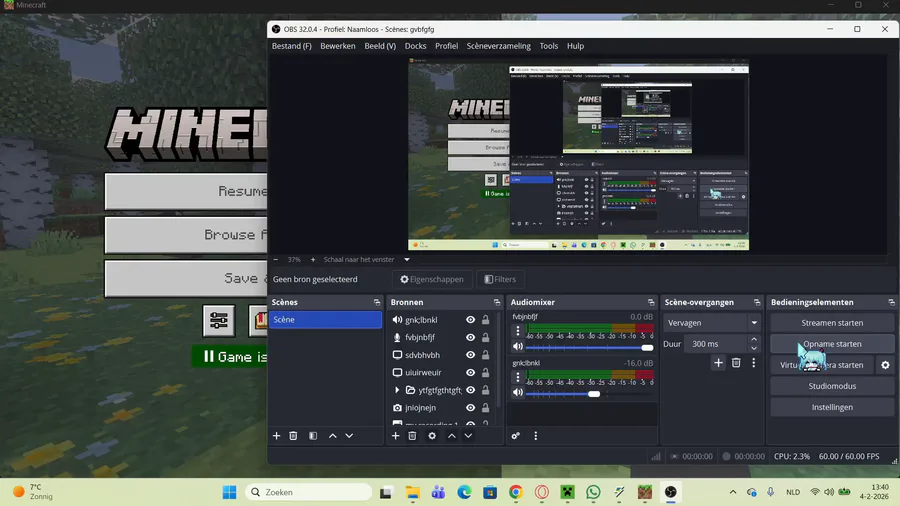The width and height of the screenshot is (900, 506).
Task: Open Windows Start menu
Action: (229, 492)
